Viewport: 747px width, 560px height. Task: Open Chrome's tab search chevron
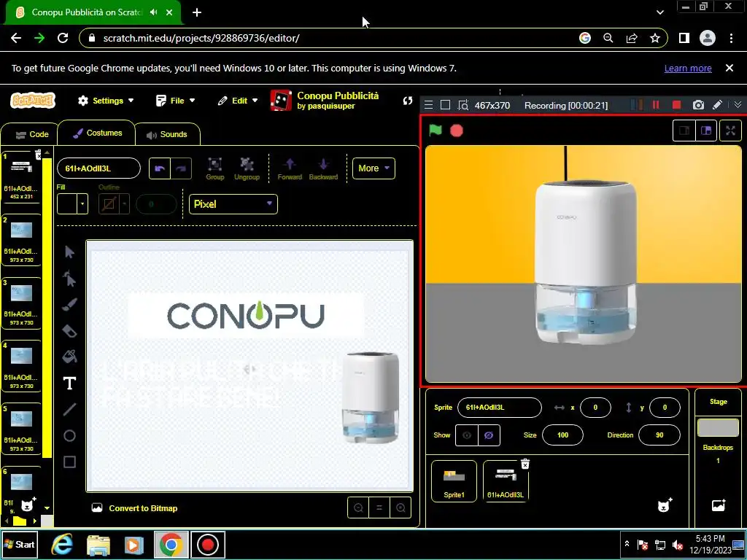tap(659, 12)
